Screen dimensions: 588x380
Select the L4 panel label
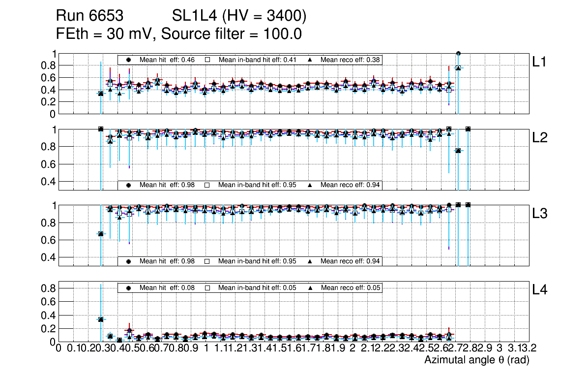tap(540, 290)
